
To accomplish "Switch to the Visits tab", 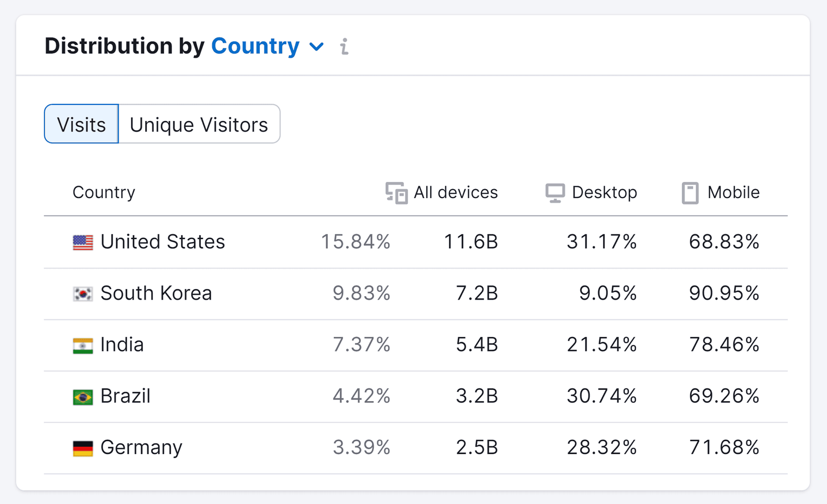I will (81, 124).
